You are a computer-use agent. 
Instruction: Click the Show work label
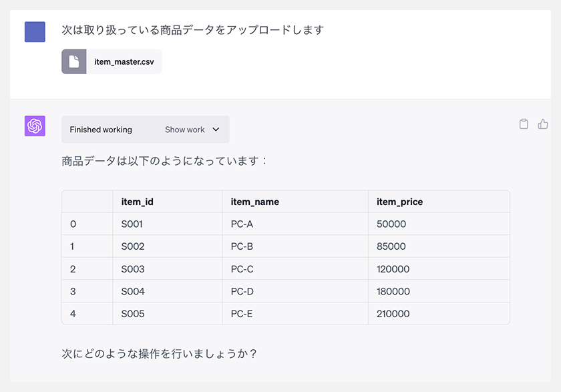pyautogui.click(x=184, y=130)
